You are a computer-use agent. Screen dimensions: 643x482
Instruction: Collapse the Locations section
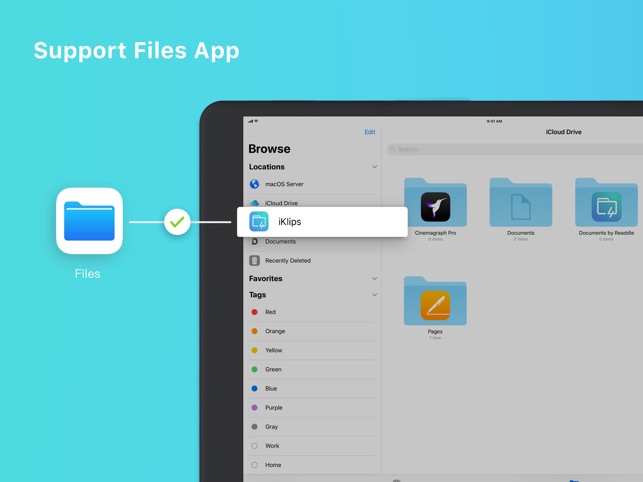point(374,167)
